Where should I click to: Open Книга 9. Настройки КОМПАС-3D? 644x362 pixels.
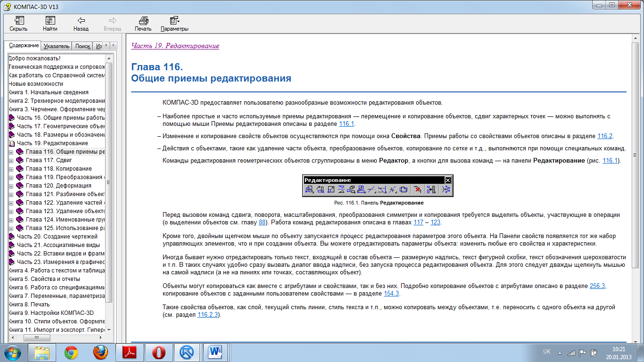51,313
